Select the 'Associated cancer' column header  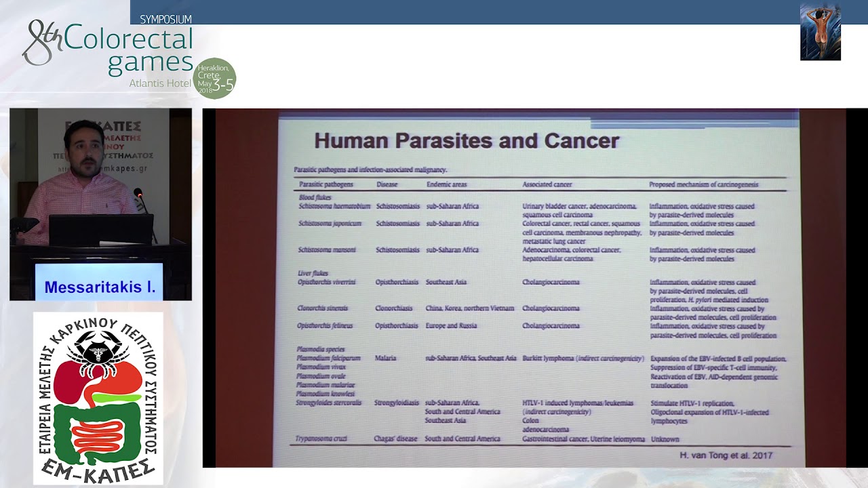tap(547, 184)
